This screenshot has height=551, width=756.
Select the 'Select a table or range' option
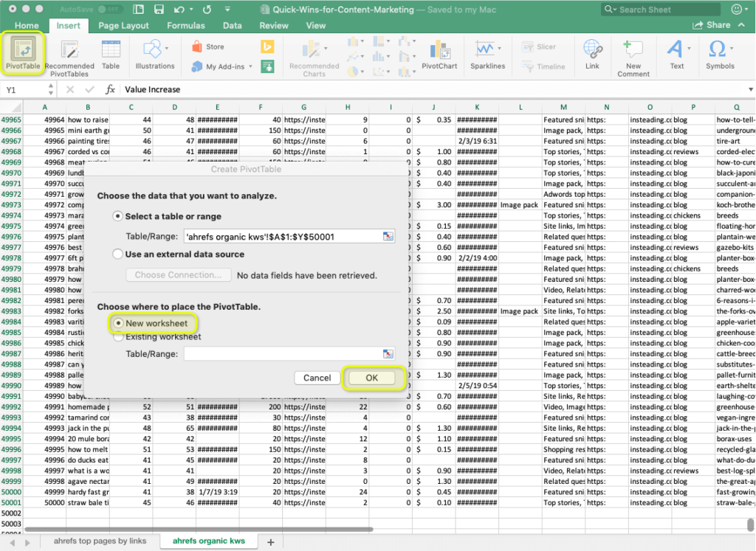[117, 216]
